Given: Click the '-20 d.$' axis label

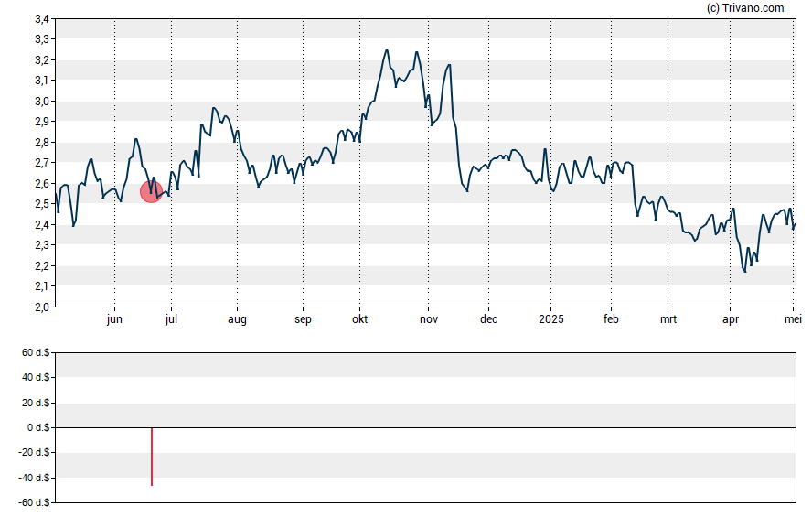Looking at the screenshot, I should point(34,453).
